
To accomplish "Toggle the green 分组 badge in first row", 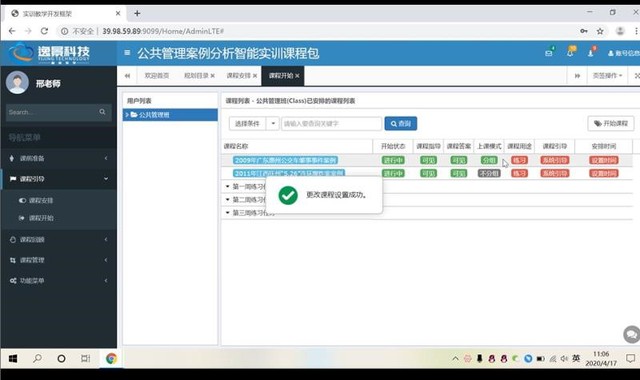I will click(489, 160).
